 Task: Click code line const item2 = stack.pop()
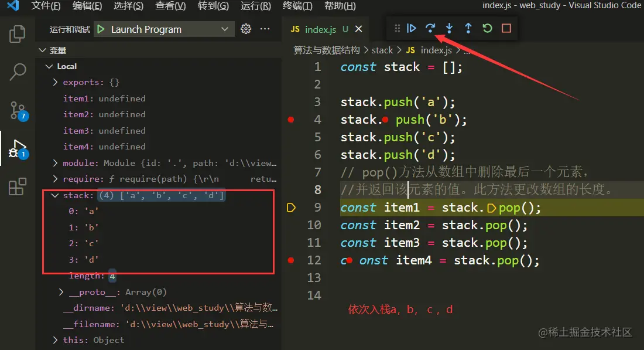click(x=434, y=225)
